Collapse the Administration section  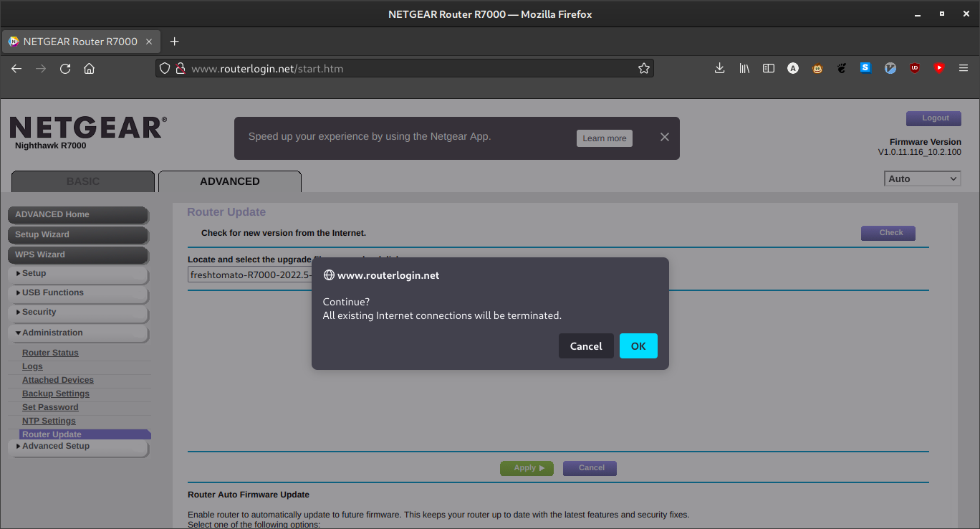point(78,333)
